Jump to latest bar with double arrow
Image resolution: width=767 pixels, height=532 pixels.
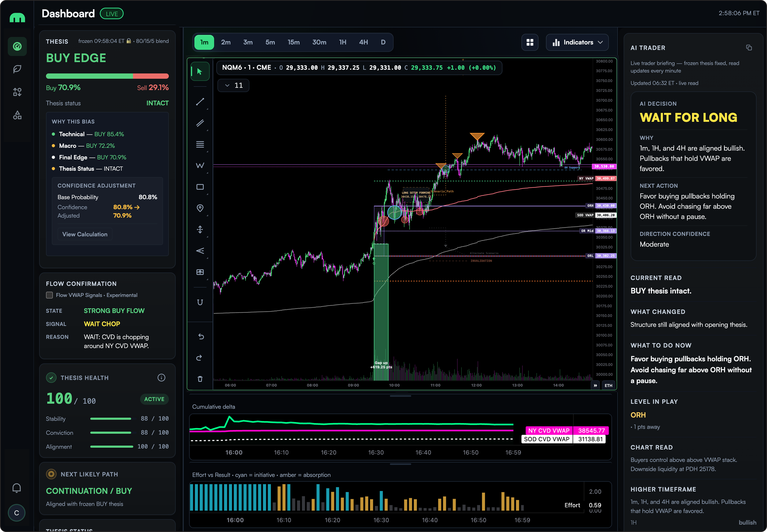595,385
